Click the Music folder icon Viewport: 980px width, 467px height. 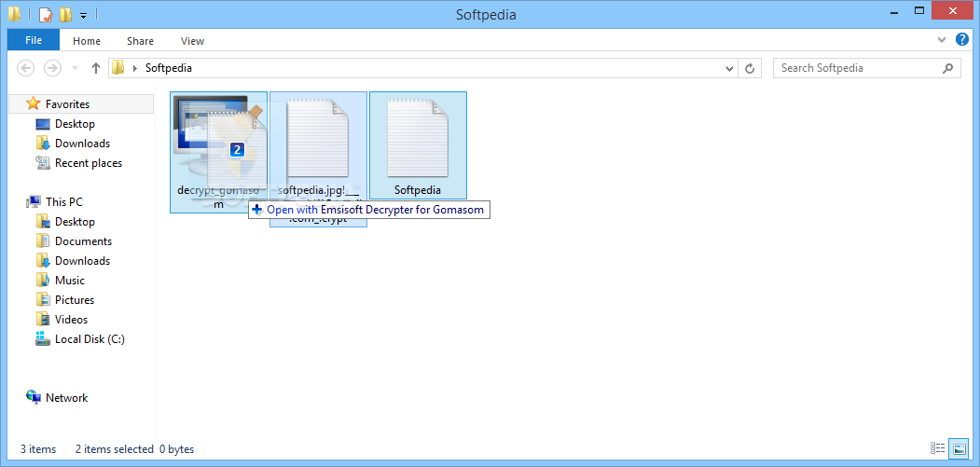point(43,280)
